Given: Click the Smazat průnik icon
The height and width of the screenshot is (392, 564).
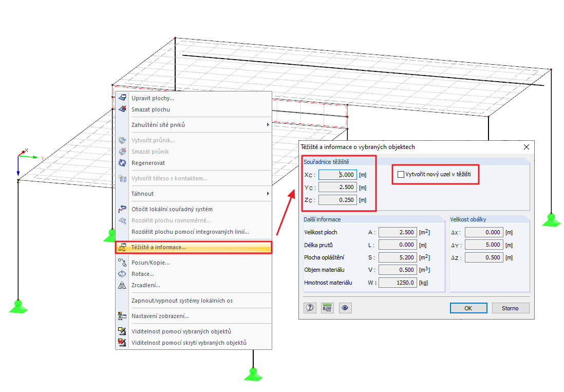Looking at the screenshot, I should click(x=122, y=152).
